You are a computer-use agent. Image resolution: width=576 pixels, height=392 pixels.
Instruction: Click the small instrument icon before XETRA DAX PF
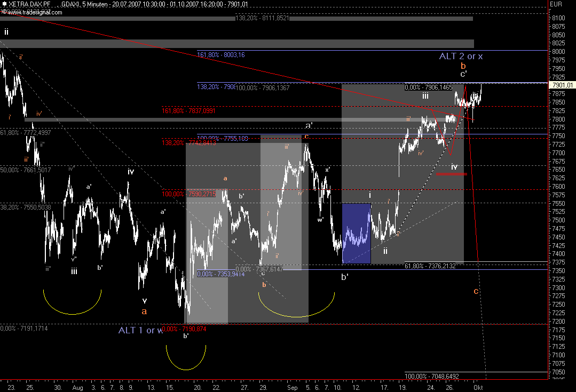point(4,4)
